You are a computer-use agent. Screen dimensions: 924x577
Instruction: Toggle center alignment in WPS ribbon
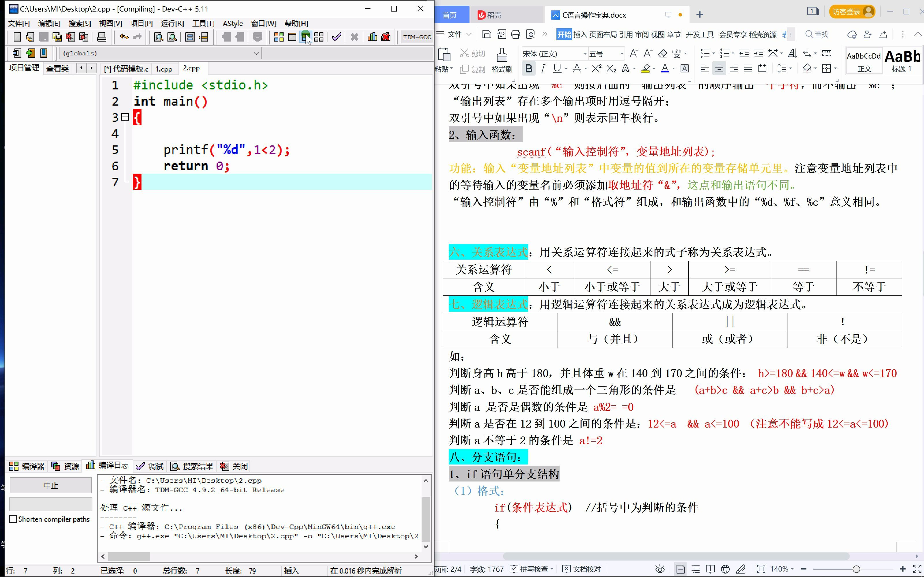coord(719,69)
